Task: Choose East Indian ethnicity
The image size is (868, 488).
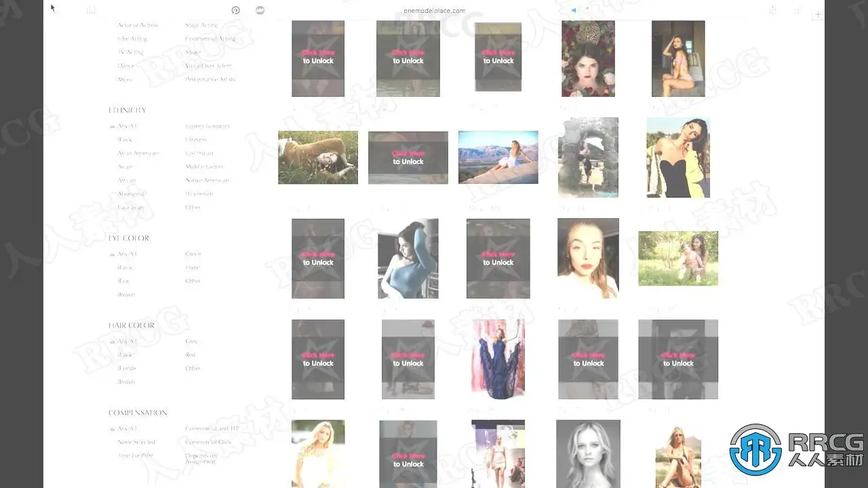Action: (199, 153)
